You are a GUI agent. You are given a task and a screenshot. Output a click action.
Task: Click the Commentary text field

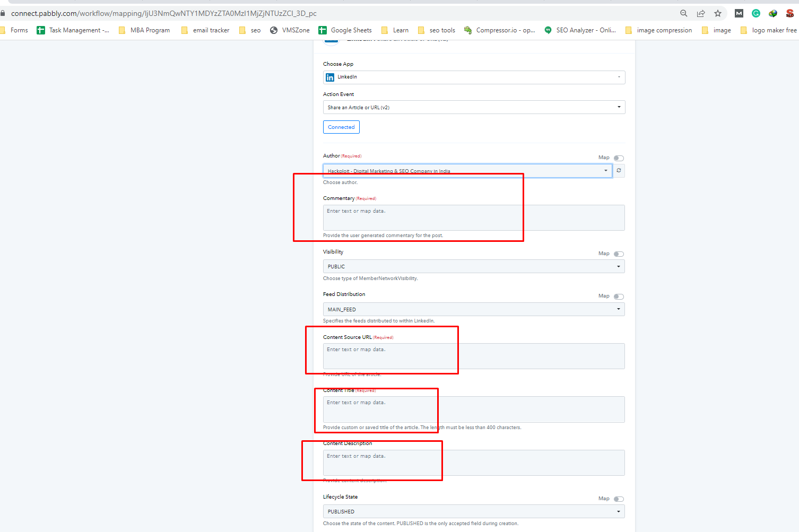point(474,217)
